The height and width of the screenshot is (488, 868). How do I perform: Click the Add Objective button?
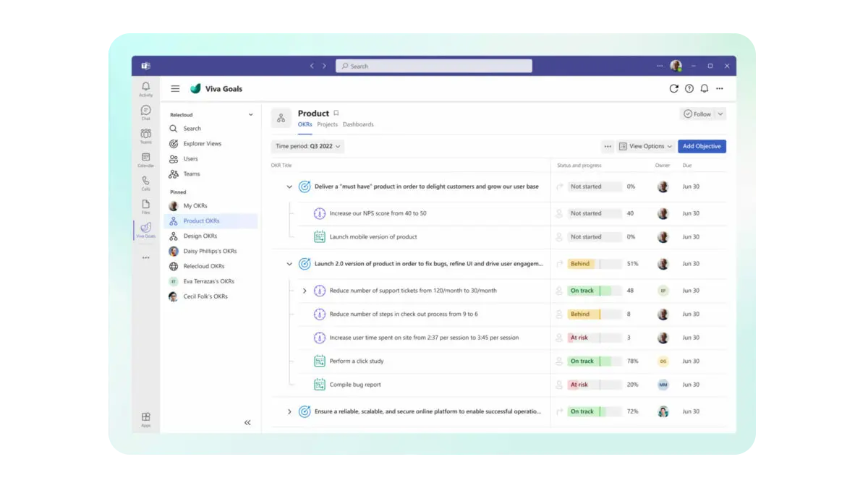tap(702, 146)
